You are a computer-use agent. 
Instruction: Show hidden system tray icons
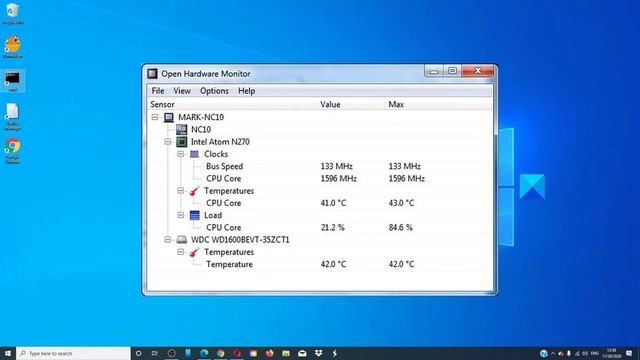(553, 353)
